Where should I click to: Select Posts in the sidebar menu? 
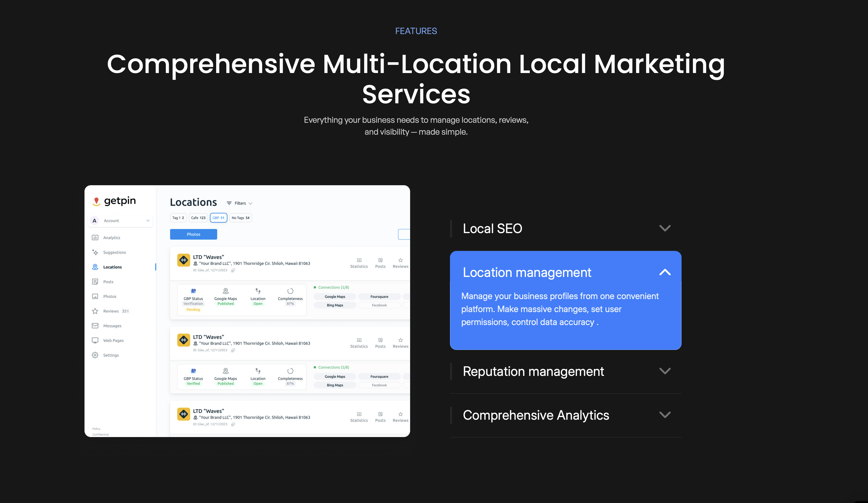point(108,282)
